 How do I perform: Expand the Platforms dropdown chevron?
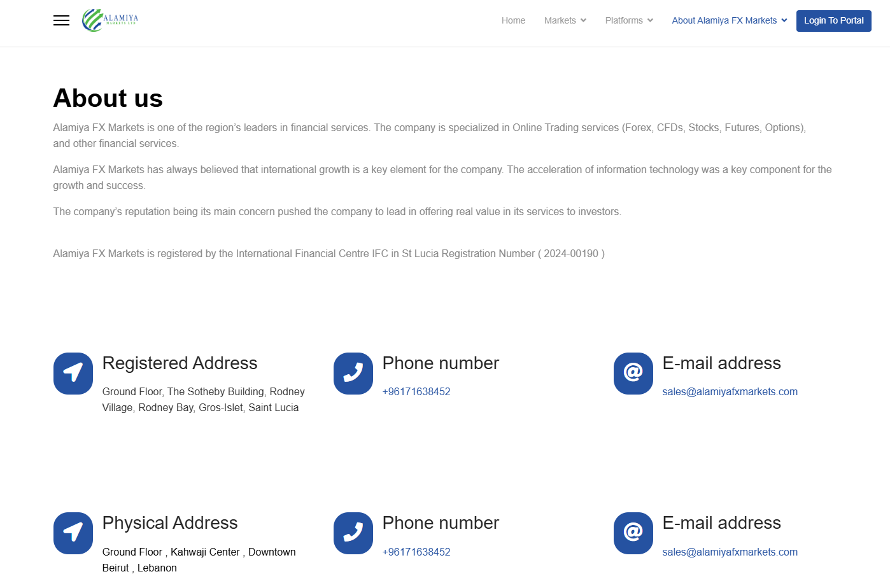coord(650,20)
